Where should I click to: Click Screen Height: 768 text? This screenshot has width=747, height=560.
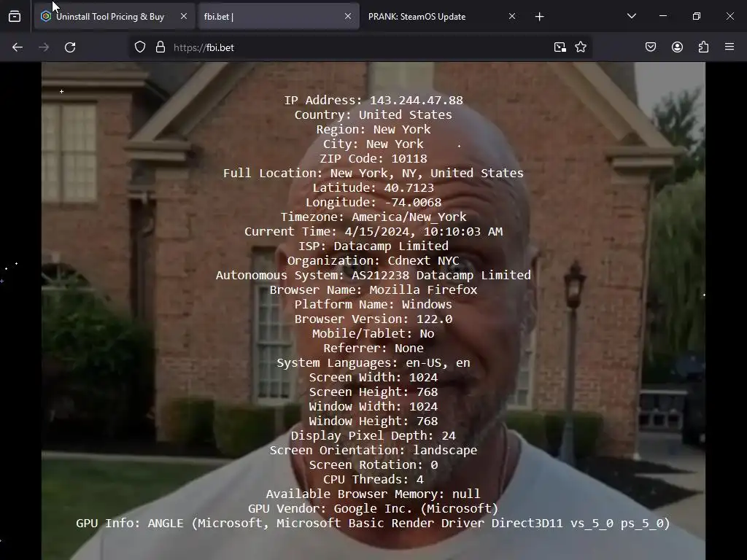point(373,392)
